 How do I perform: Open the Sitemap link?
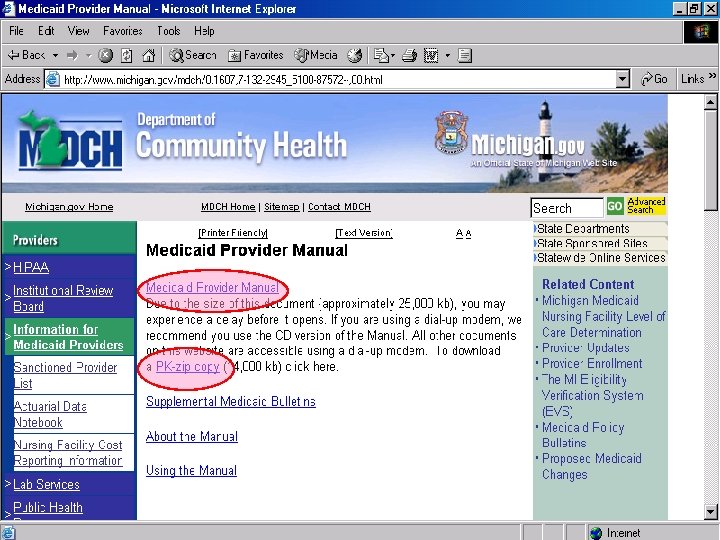point(281,207)
